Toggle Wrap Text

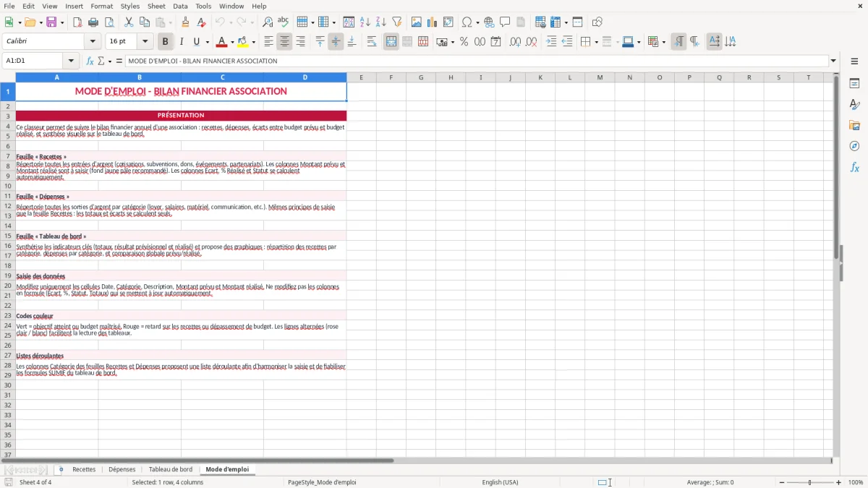371,42
